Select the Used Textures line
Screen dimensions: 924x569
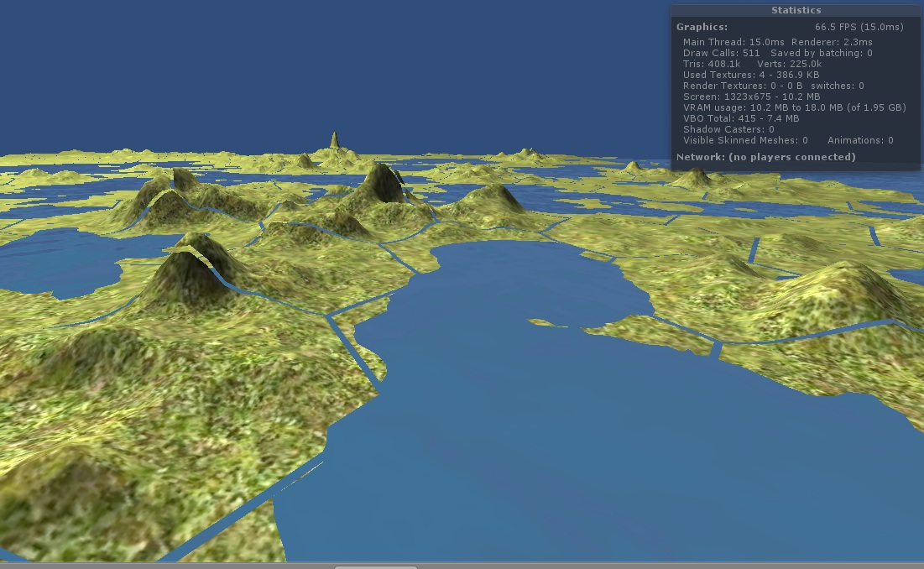pyautogui.click(x=750, y=75)
